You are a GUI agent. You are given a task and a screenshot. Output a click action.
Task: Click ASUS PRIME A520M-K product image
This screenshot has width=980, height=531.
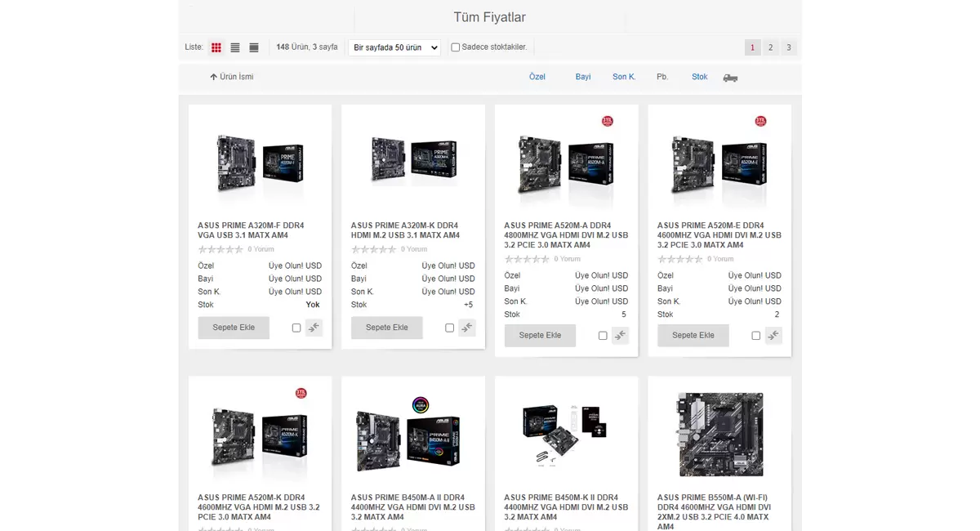click(x=260, y=436)
